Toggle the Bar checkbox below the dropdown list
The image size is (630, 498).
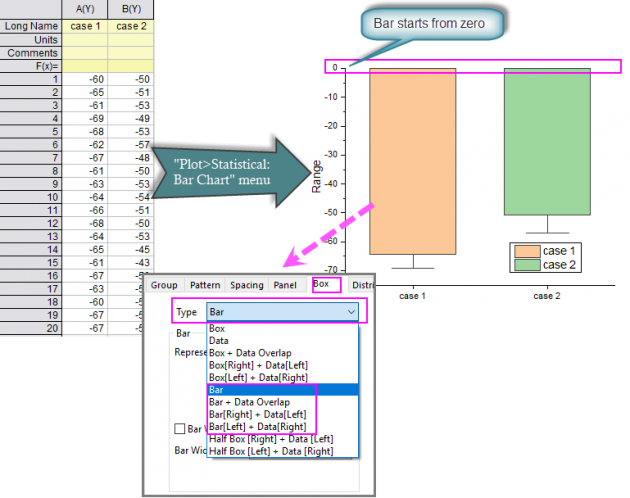click(x=180, y=429)
